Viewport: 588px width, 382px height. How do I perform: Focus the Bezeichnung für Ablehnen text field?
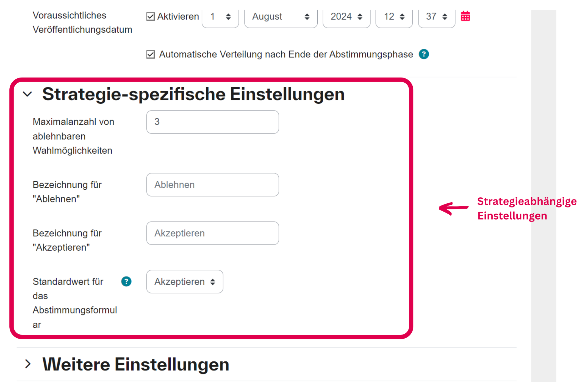[x=212, y=185]
